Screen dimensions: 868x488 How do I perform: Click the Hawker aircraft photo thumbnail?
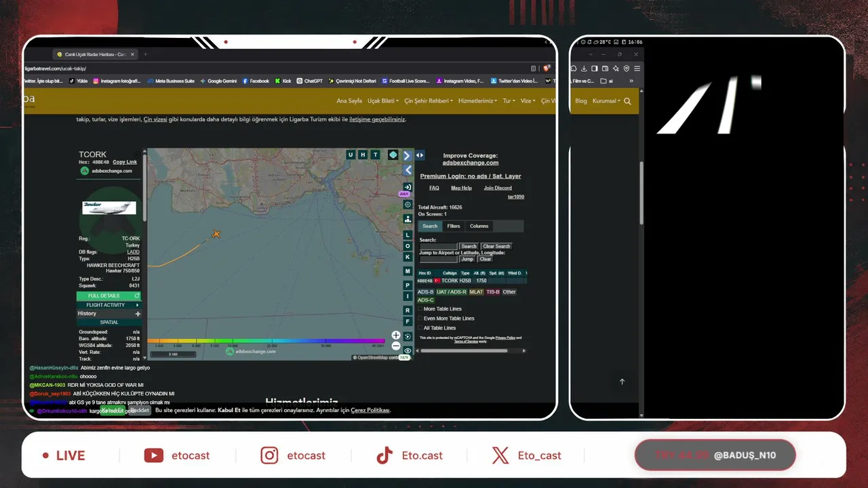[x=108, y=208]
